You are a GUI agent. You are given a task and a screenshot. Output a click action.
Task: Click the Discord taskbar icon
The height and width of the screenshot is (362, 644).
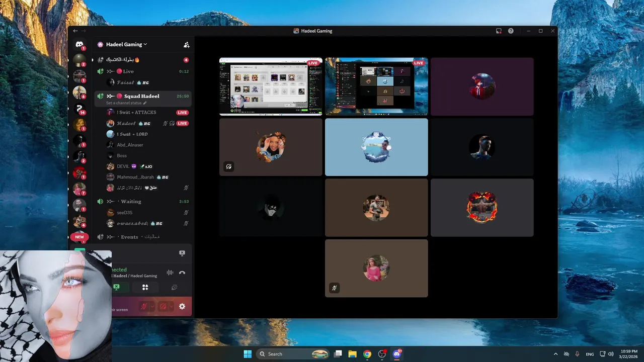point(397,354)
